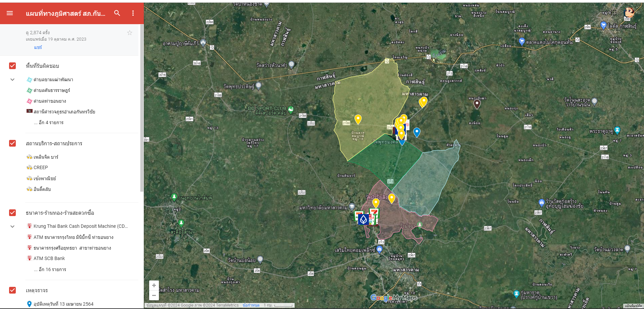This screenshot has height=309, width=644.
Task: Click the DD Sport Club map marker
Action: point(291,109)
